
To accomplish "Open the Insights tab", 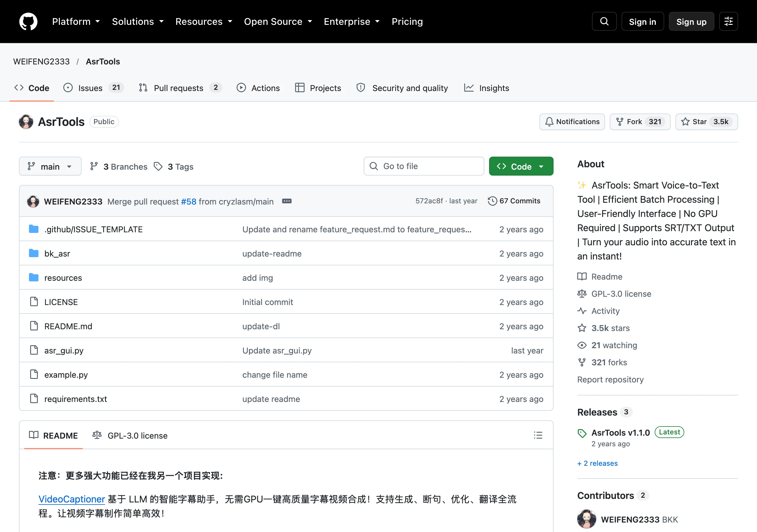I will pyautogui.click(x=487, y=88).
